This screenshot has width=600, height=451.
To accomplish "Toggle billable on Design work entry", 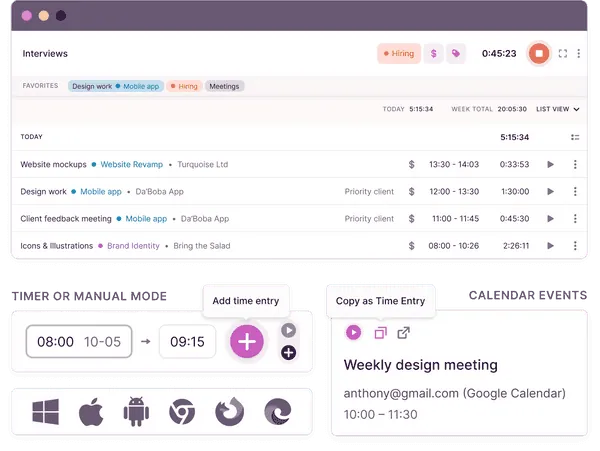I will point(411,192).
